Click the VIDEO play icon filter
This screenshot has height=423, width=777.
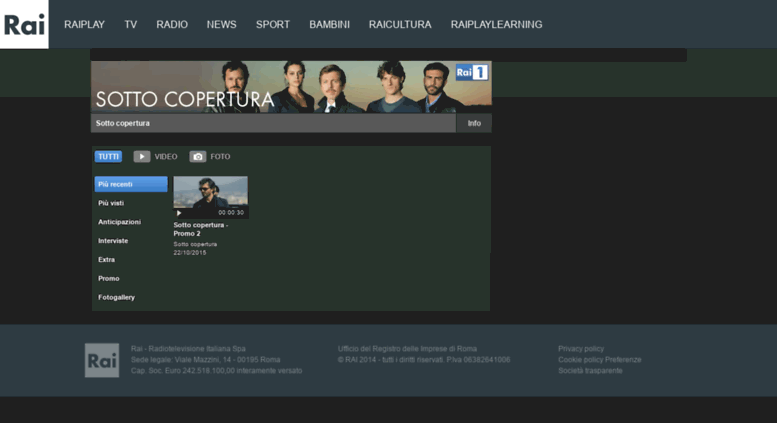(142, 157)
